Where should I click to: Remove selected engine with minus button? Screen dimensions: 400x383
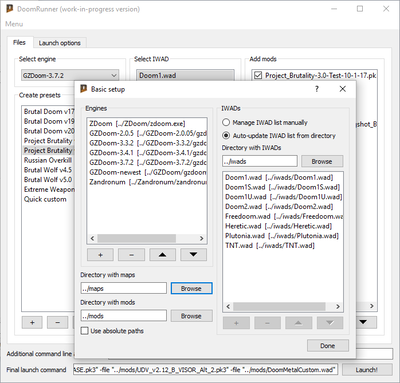(131, 255)
